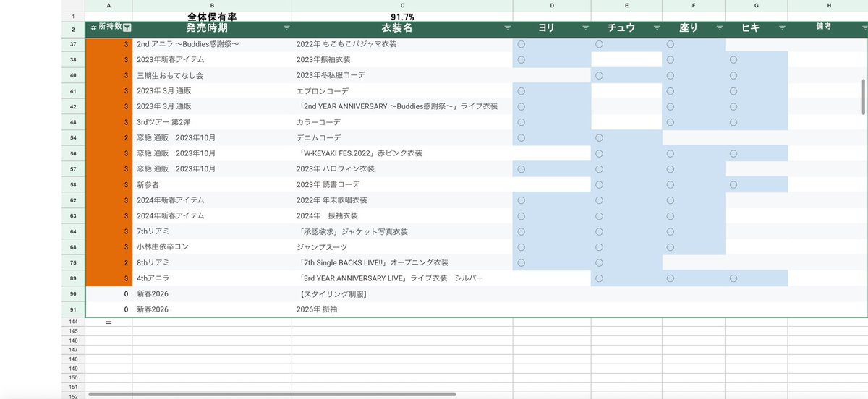Open filter dropdown for 座り column

click(x=719, y=27)
